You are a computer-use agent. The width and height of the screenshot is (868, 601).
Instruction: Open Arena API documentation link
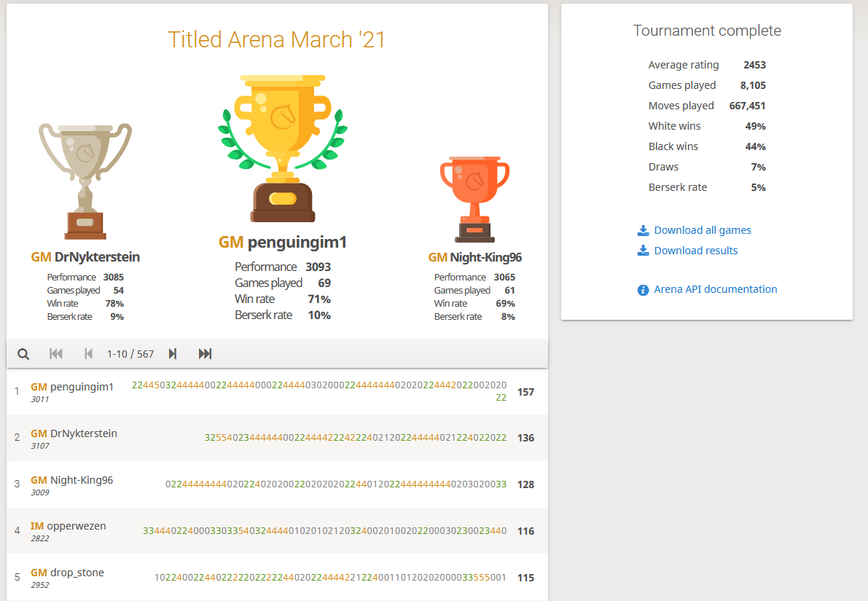pyautogui.click(x=715, y=289)
